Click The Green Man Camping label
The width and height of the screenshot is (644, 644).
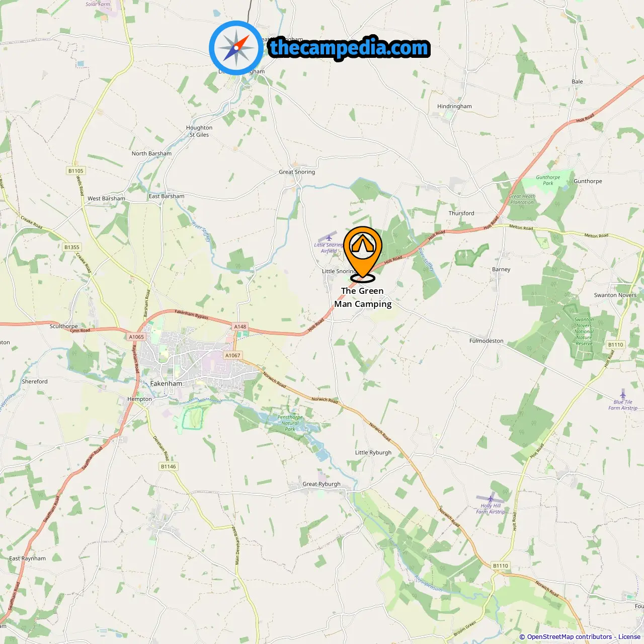click(x=363, y=297)
